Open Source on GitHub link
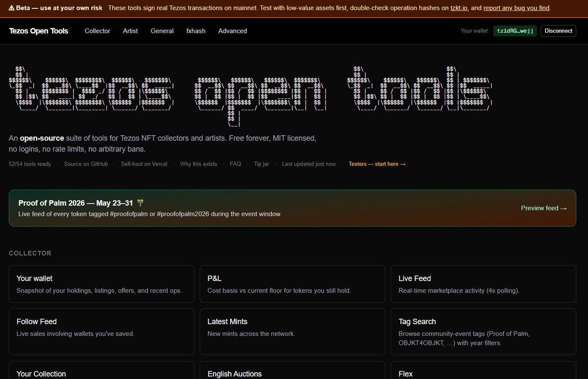Viewport: 588px width, 379px height. [86, 164]
